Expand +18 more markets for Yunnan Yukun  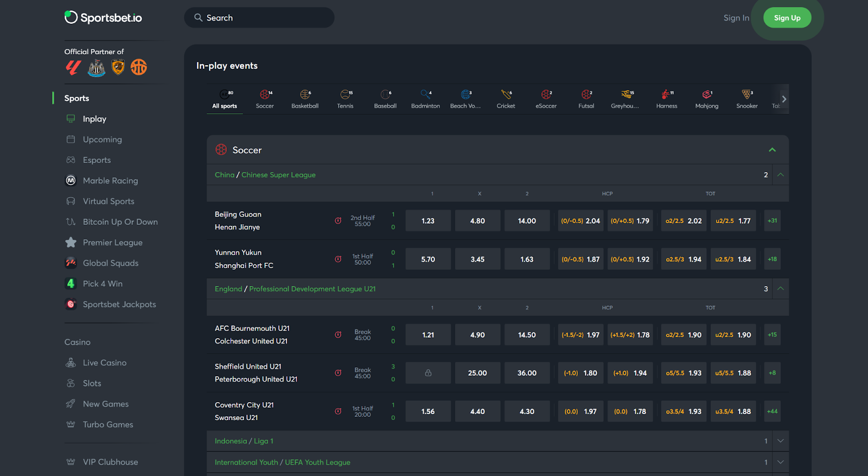click(772, 259)
